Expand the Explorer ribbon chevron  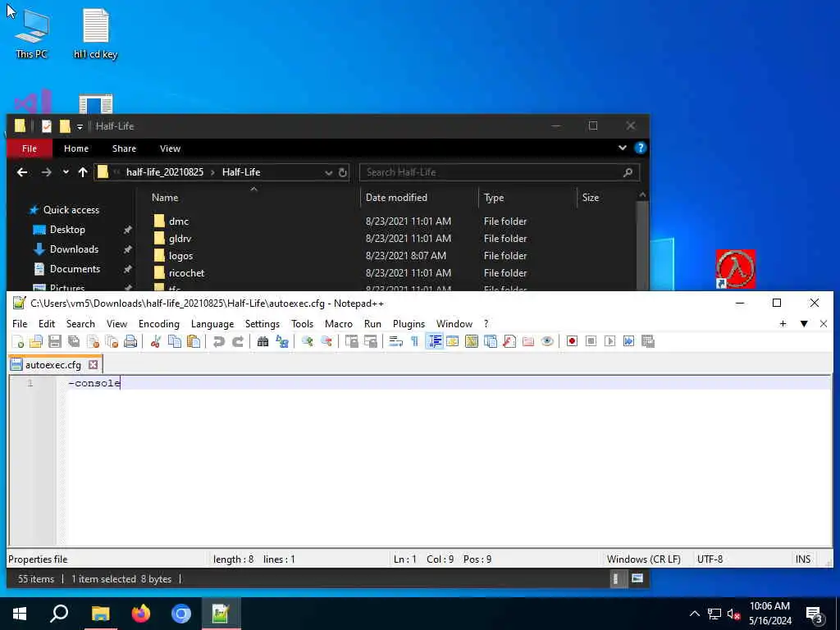[622, 148]
